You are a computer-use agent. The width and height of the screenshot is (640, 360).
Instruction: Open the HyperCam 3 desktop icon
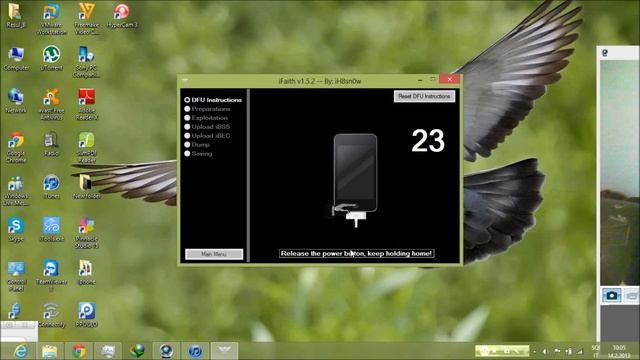pos(122,16)
